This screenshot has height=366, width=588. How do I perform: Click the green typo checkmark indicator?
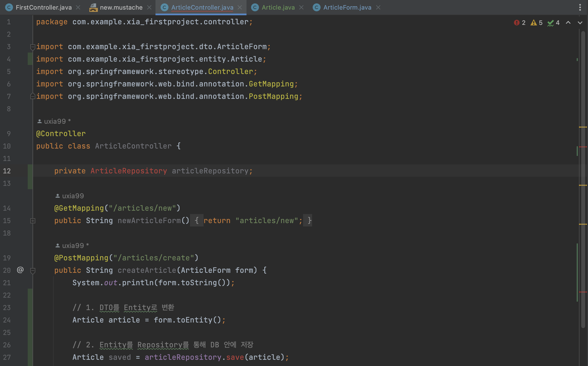[553, 23]
